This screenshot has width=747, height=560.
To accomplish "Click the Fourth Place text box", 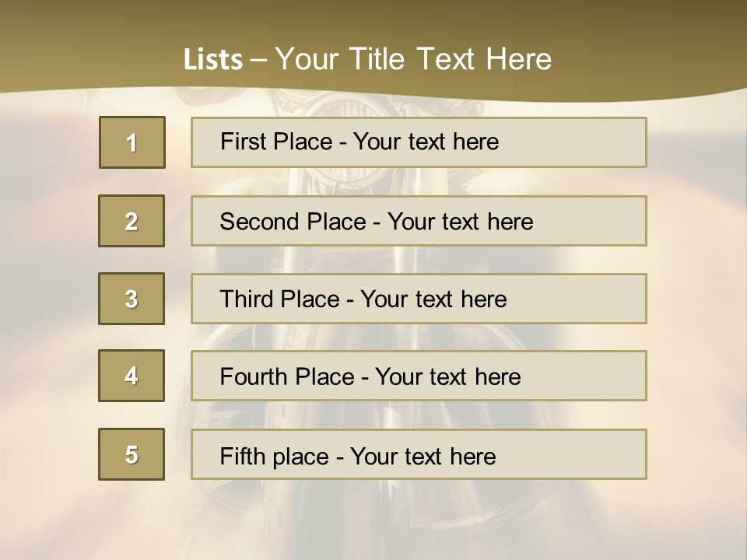I will coord(419,376).
